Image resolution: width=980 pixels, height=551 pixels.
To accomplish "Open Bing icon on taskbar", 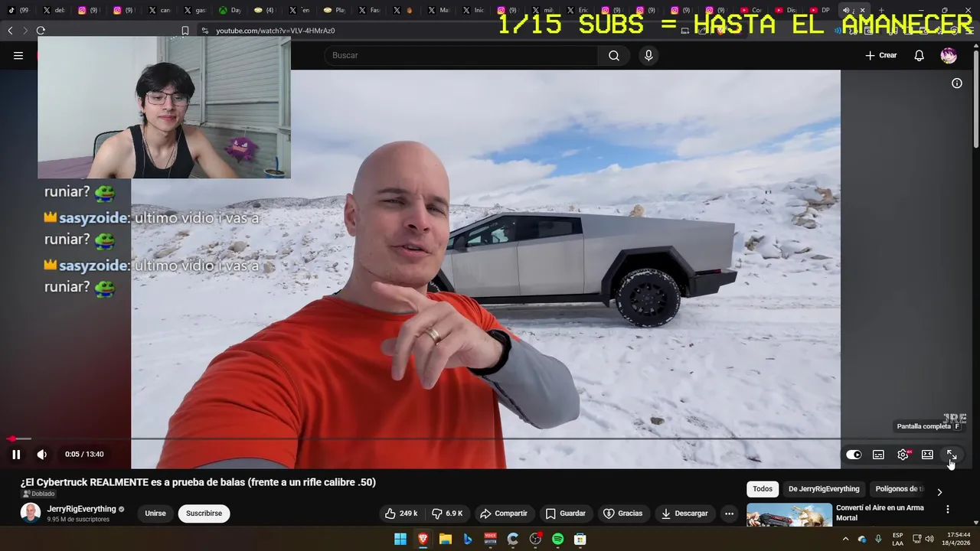I will [x=468, y=540].
